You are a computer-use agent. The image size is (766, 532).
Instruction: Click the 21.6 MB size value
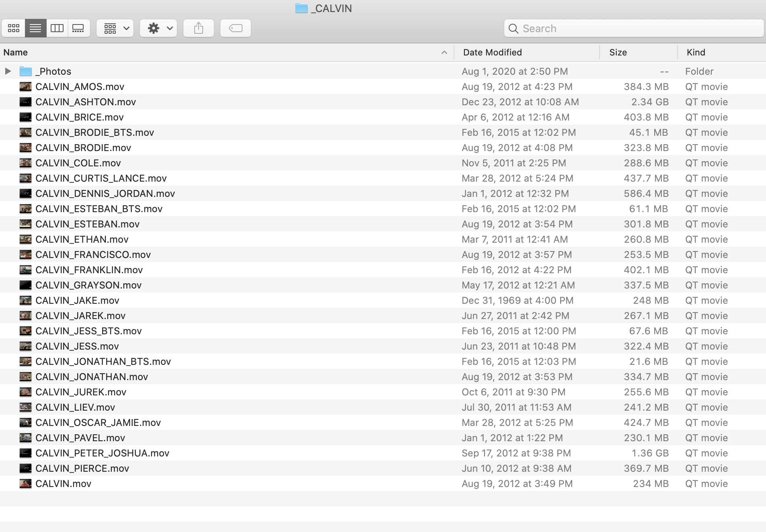649,361
